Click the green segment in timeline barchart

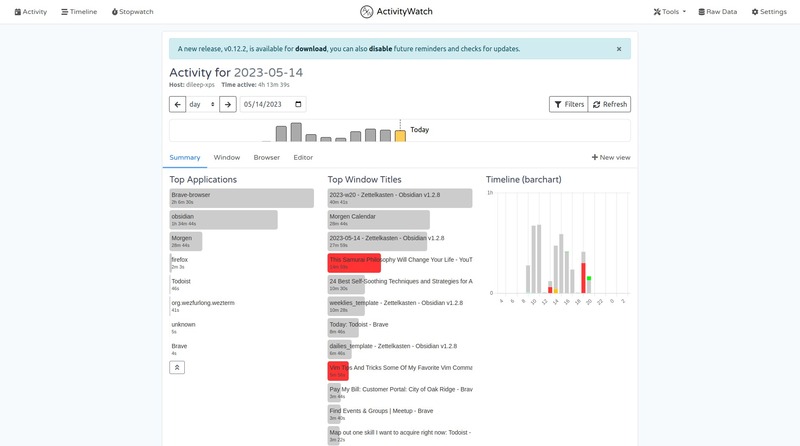click(589, 278)
